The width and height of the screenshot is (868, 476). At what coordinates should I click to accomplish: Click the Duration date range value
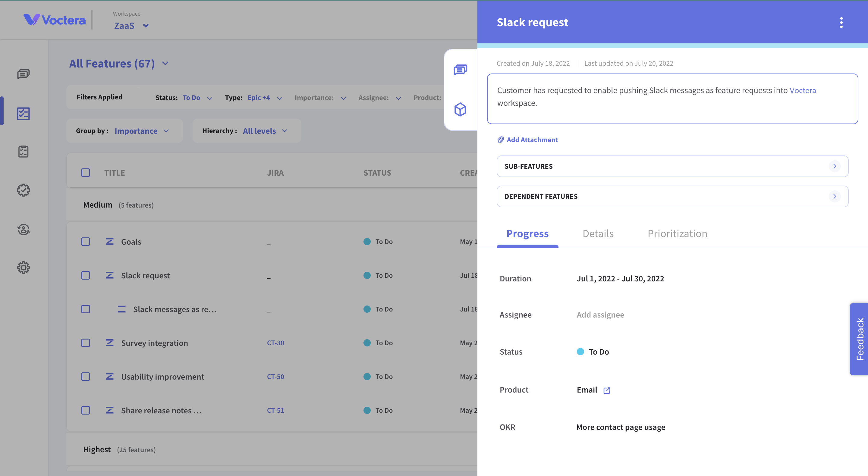click(x=620, y=279)
